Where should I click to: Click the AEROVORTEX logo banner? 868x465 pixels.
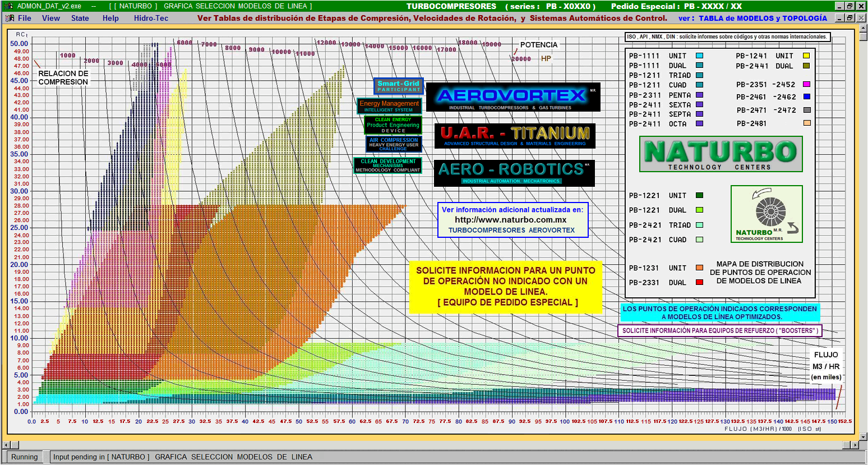[x=513, y=98]
